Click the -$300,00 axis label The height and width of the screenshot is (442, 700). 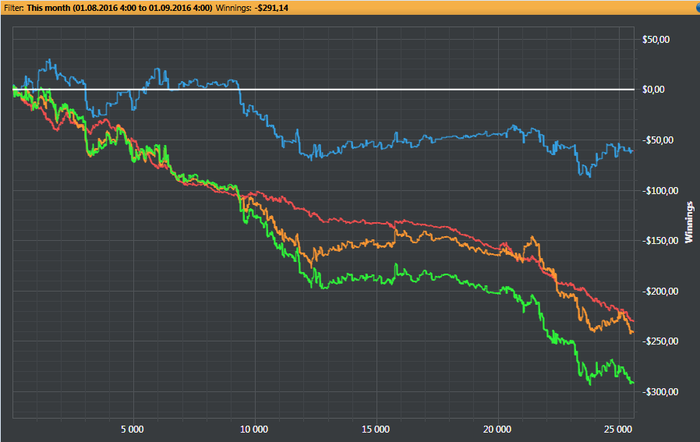(x=660, y=392)
